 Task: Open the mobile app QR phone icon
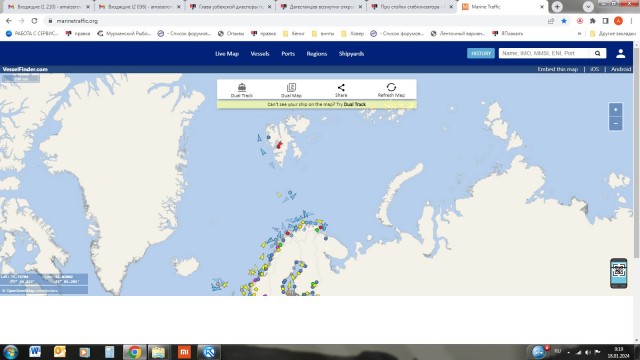click(618, 273)
